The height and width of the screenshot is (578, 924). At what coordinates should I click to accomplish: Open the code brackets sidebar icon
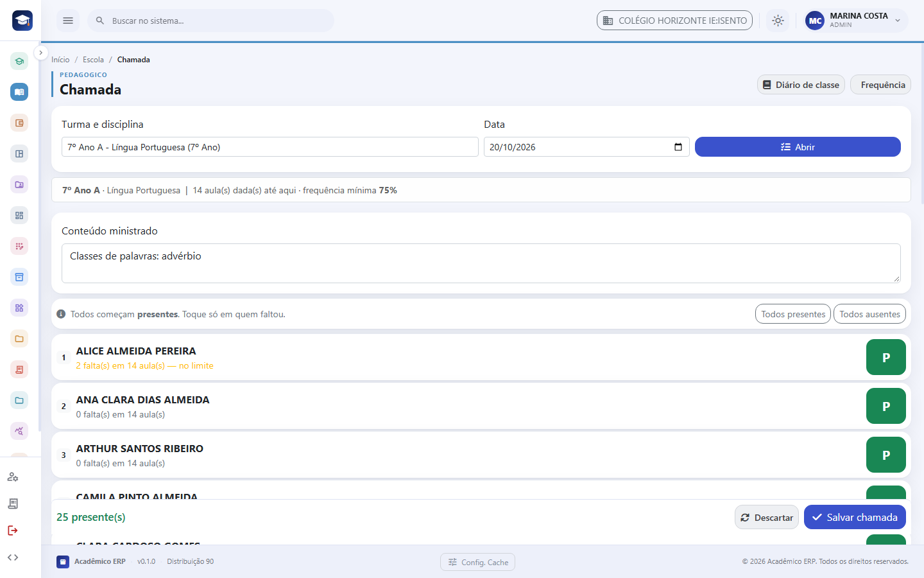pos(13,557)
